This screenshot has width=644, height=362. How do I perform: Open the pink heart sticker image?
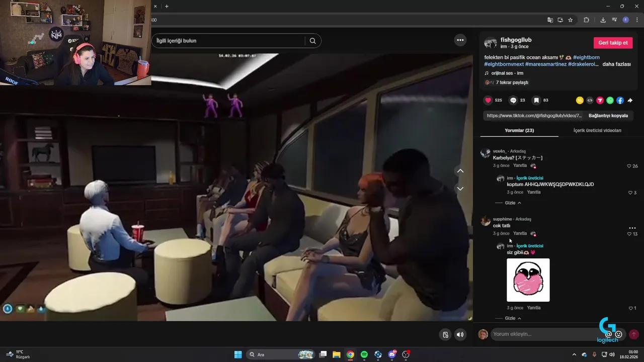(x=528, y=280)
